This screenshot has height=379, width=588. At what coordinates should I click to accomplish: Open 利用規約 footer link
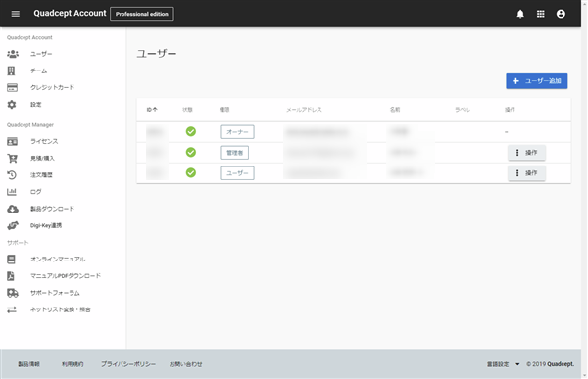tap(73, 364)
